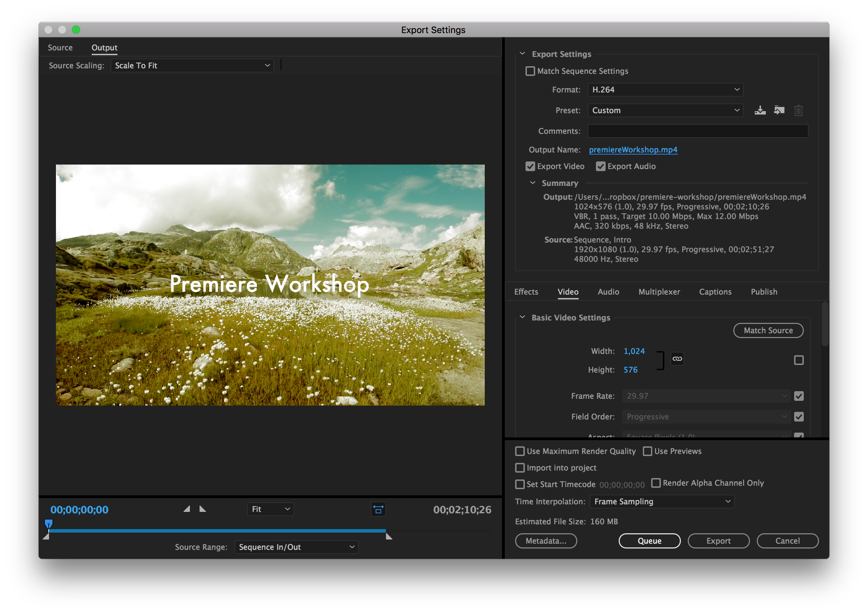Set an In point on the preview timeline
Image resolution: width=868 pixels, height=614 pixels.
click(x=186, y=509)
